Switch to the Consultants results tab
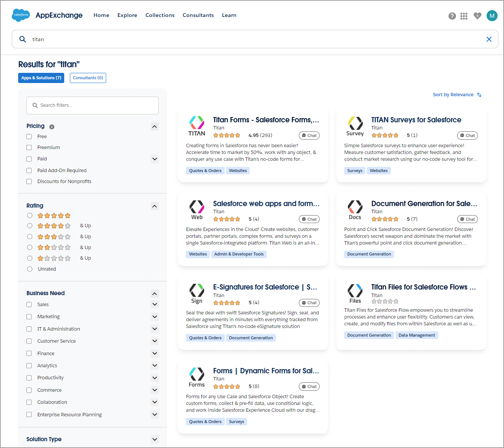 [x=88, y=78]
